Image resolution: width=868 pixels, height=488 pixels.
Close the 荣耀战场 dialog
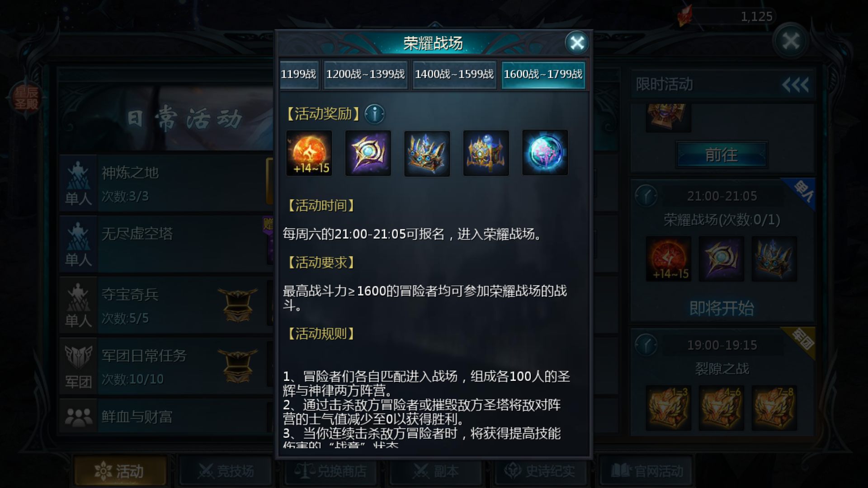577,43
